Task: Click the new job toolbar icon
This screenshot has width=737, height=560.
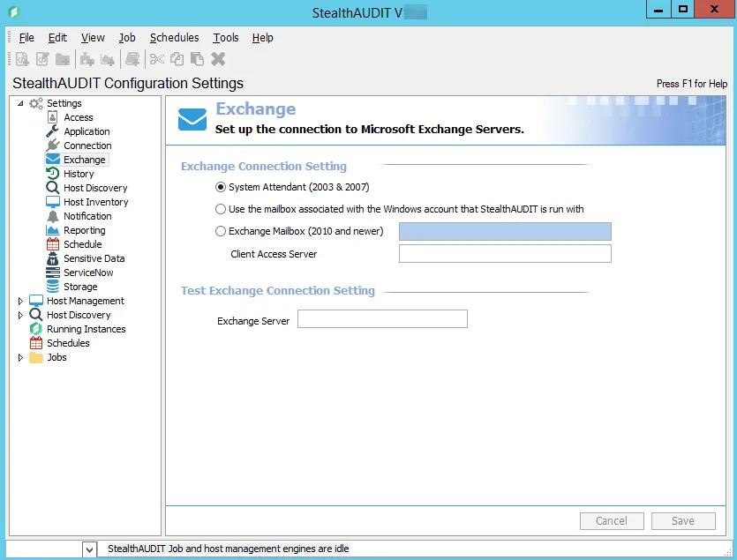Action: (x=22, y=59)
